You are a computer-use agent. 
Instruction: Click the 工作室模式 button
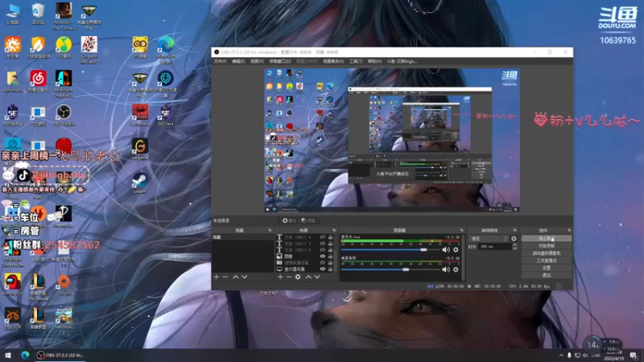point(547,261)
